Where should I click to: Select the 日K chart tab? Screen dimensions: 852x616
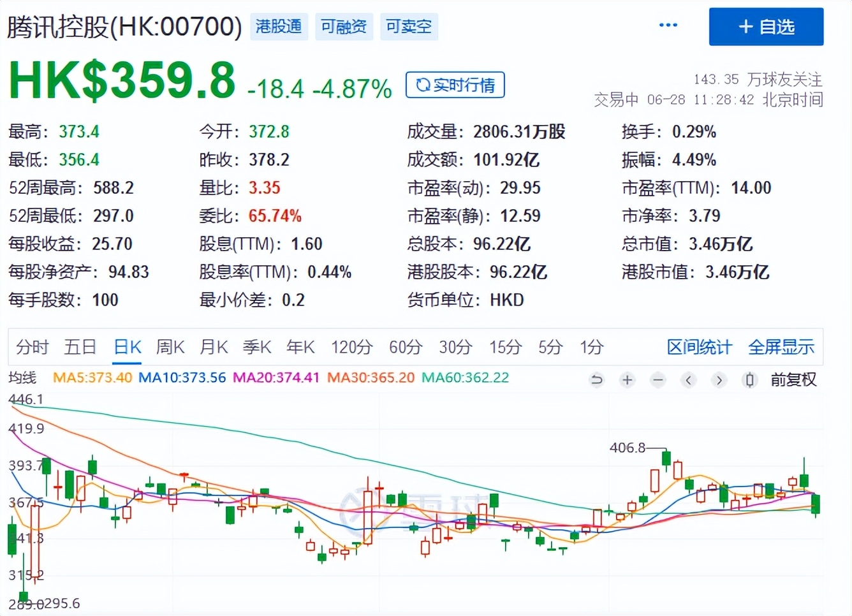pyautogui.click(x=128, y=347)
